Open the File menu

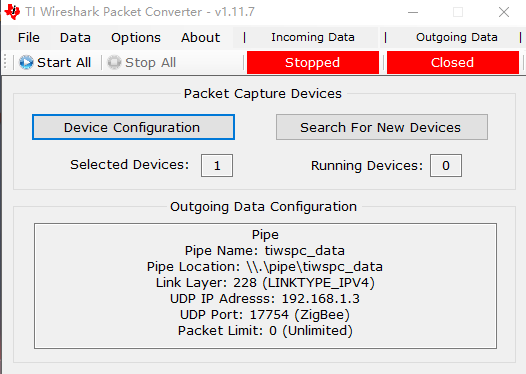tap(29, 38)
